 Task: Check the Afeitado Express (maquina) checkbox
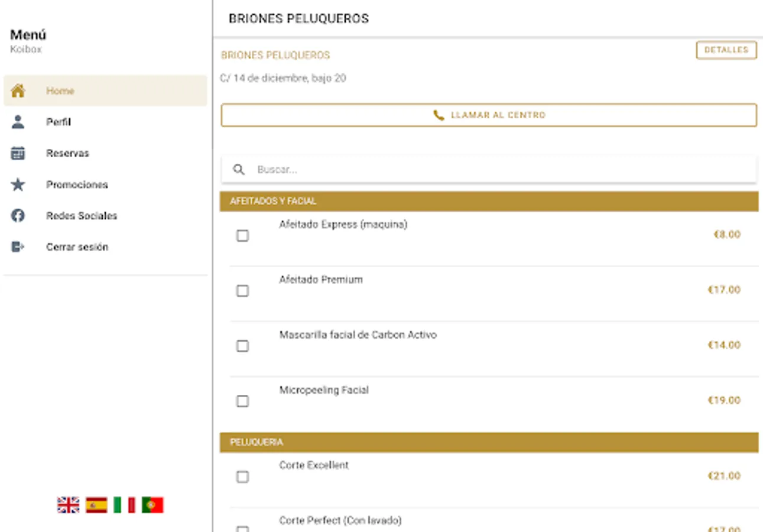coord(242,236)
